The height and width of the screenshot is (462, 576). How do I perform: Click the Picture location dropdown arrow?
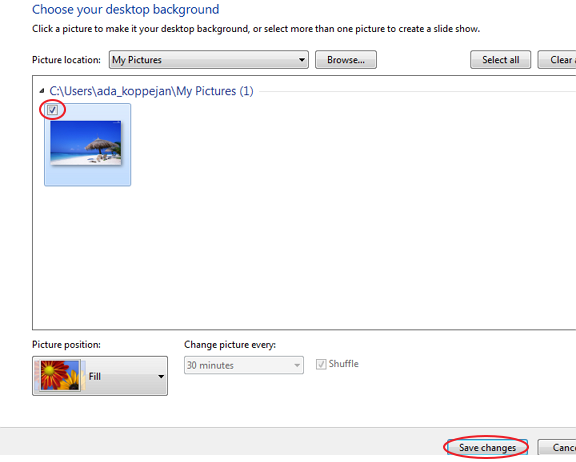pyautogui.click(x=302, y=59)
